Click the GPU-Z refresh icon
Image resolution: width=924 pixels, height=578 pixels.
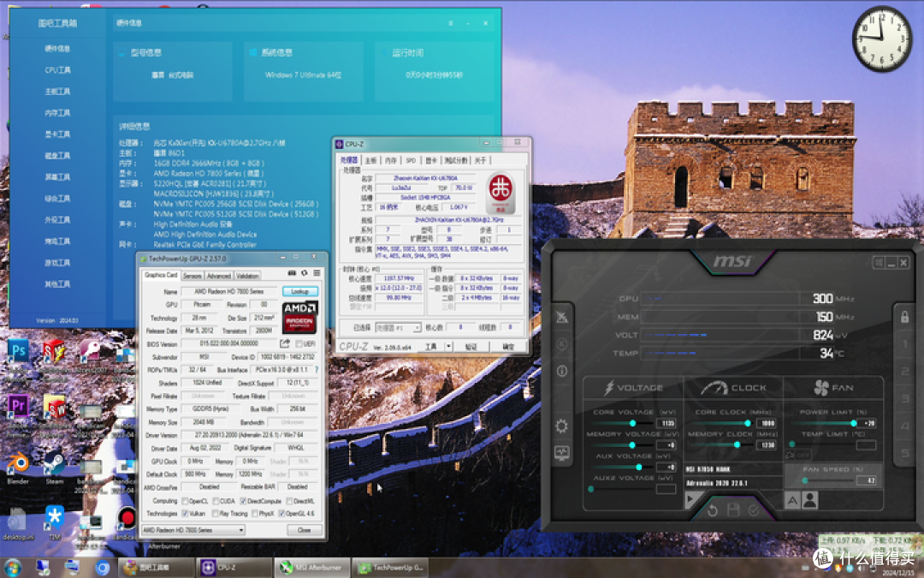click(305, 273)
